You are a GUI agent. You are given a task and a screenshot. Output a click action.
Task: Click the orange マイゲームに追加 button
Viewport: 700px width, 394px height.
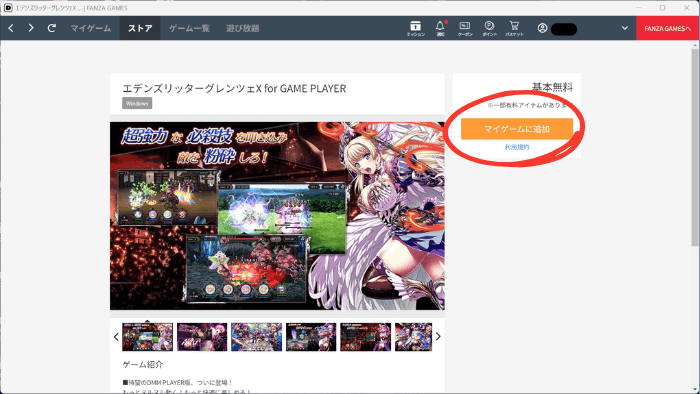click(x=517, y=129)
